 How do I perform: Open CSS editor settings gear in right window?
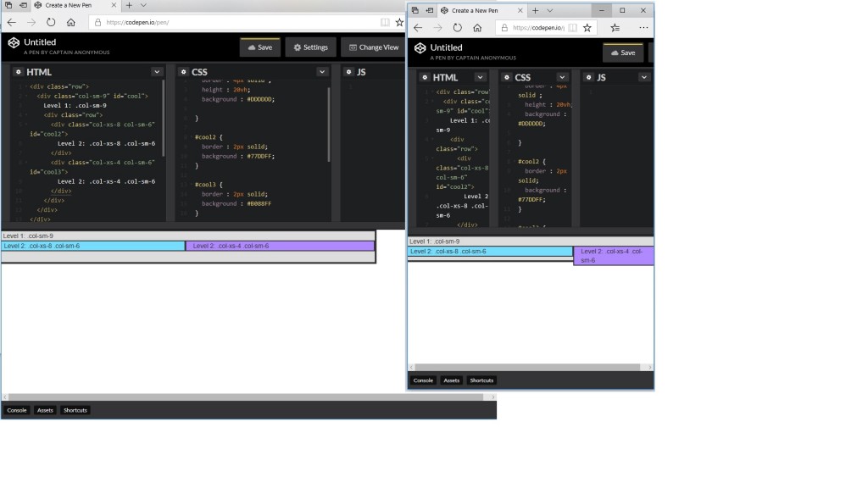click(507, 77)
